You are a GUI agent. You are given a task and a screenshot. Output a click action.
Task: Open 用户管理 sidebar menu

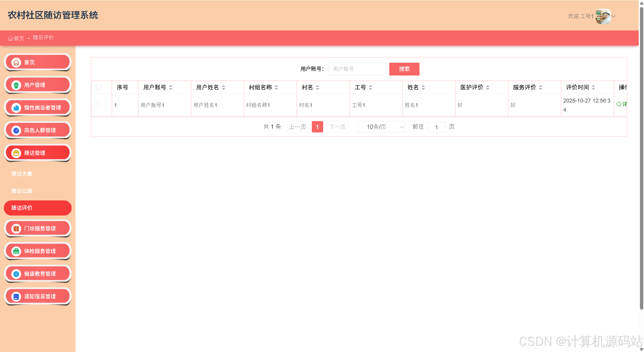[38, 85]
